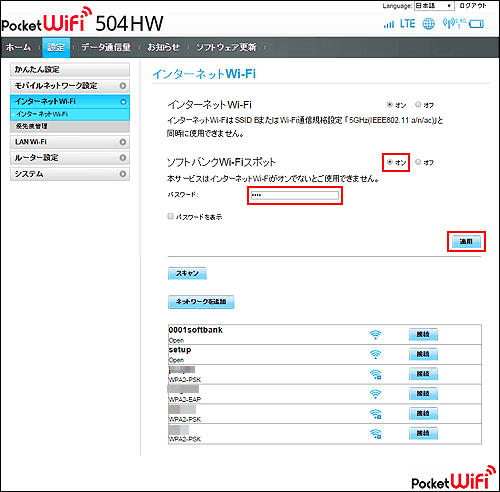The width and height of the screenshot is (500, 492).
Task: Connect to the WPA2-EAP network
Action: tap(423, 394)
